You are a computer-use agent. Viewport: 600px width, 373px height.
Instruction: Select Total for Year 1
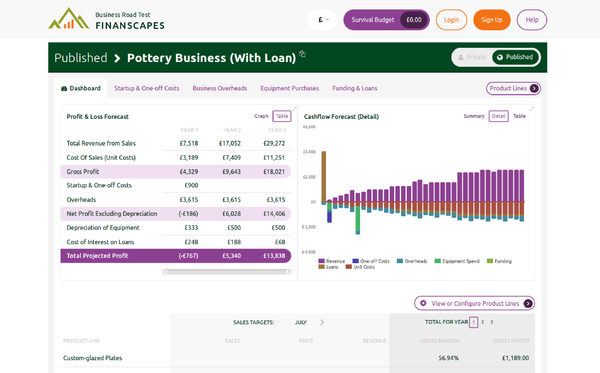[473, 322]
